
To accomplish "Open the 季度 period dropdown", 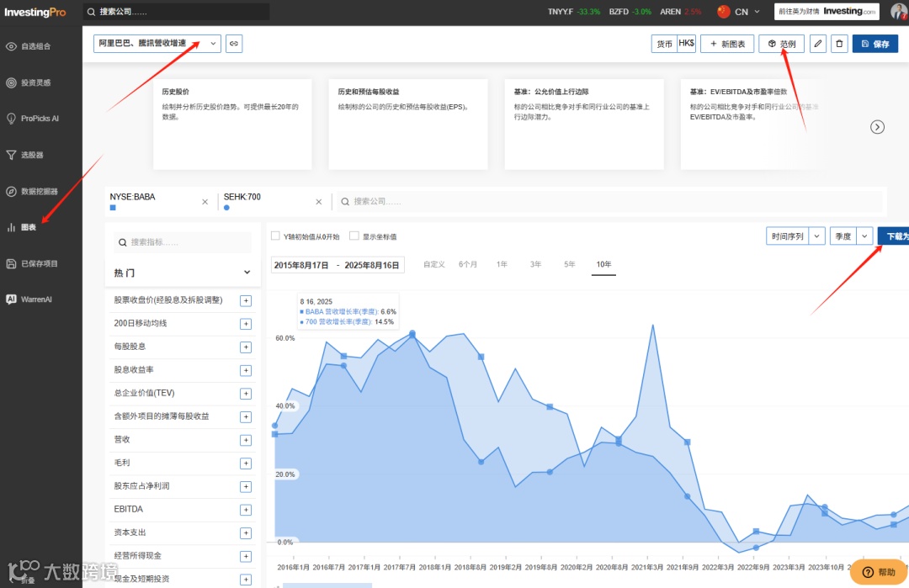I will click(x=851, y=236).
